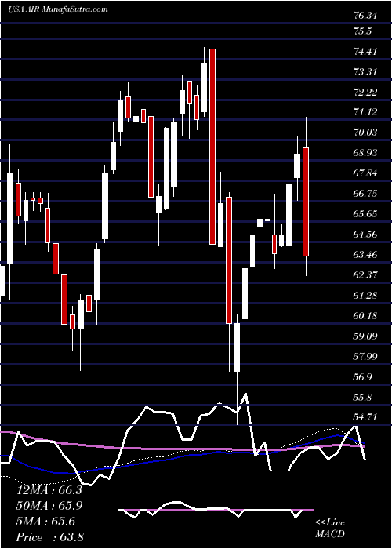The height and width of the screenshot is (549, 392).
Task: Click the price label 72.22
Action: point(367,93)
